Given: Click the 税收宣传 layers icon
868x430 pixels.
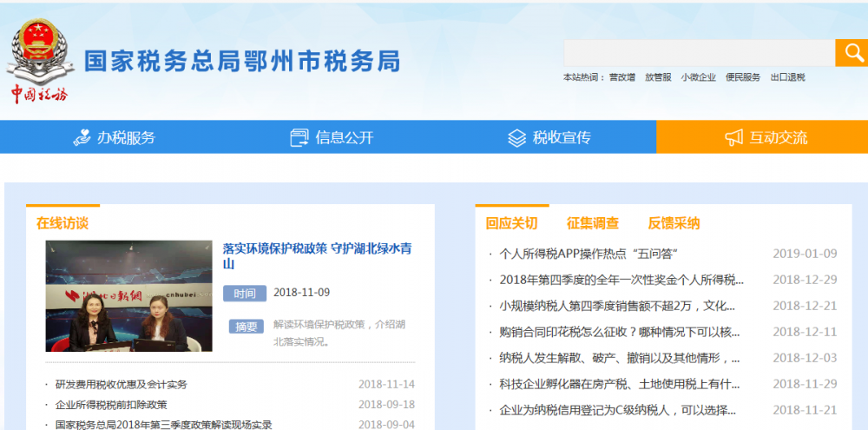Looking at the screenshot, I should pos(516,137).
